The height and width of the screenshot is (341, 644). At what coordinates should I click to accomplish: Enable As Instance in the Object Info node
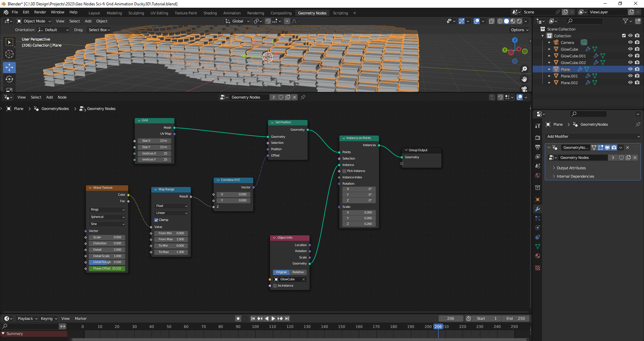point(275,286)
